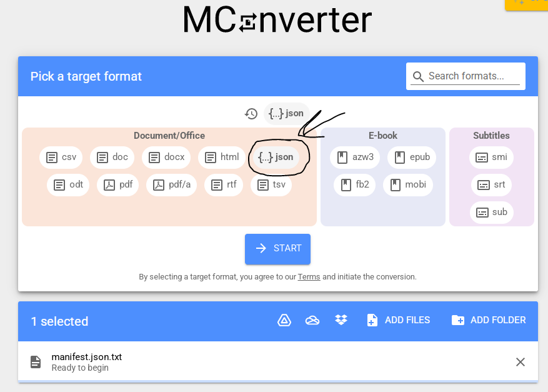The width and height of the screenshot is (548, 392).
Task: Pick fb2 e-book format
Action: pos(355,184)
